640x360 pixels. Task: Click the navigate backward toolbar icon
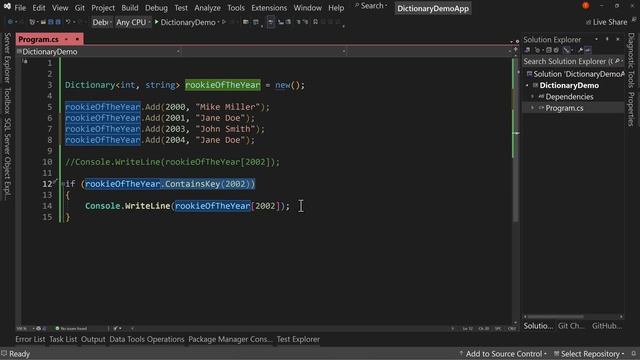click(10, 22)
